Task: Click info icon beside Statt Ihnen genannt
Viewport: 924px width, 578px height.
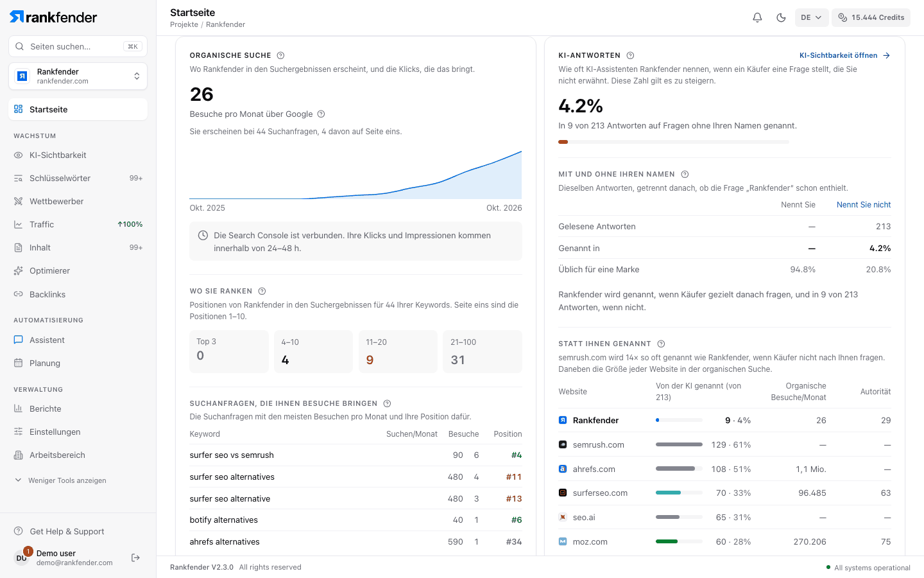Action: 661,344
